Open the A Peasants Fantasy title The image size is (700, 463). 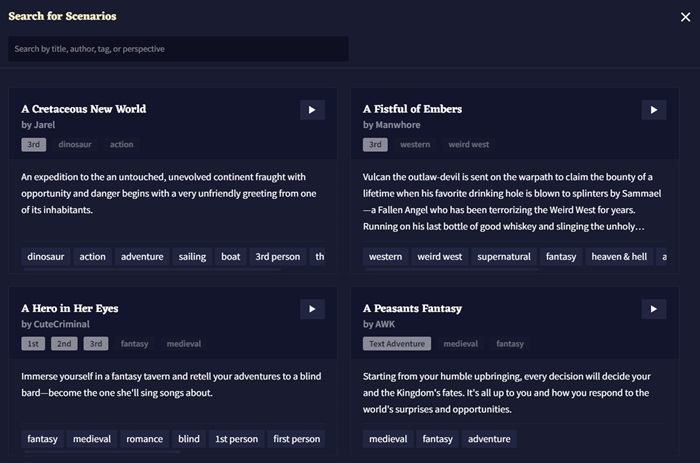click(412, 309)
